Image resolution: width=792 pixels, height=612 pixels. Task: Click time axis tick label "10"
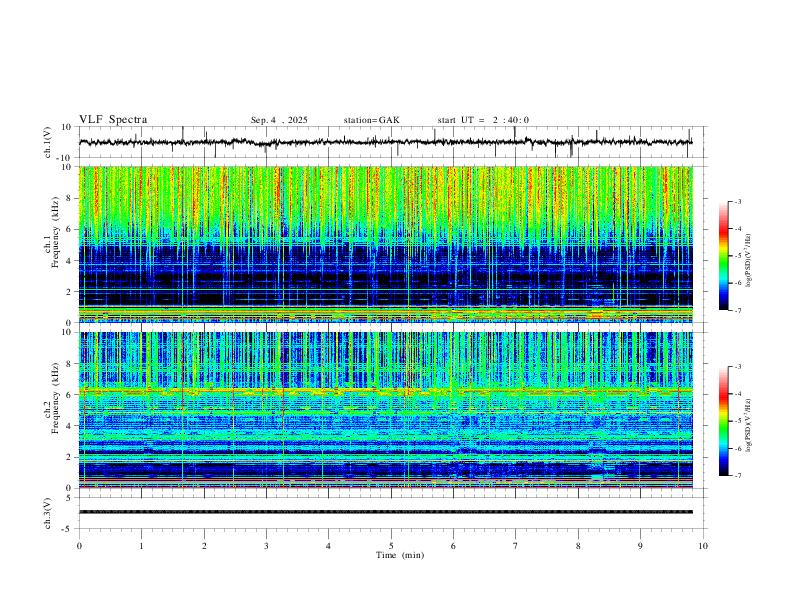pos(703,546)
